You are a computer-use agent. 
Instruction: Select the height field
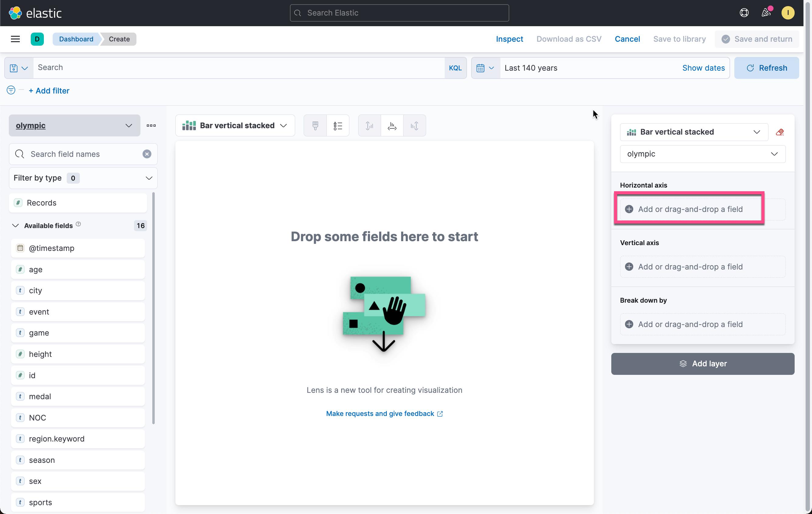tap(78, 354)
